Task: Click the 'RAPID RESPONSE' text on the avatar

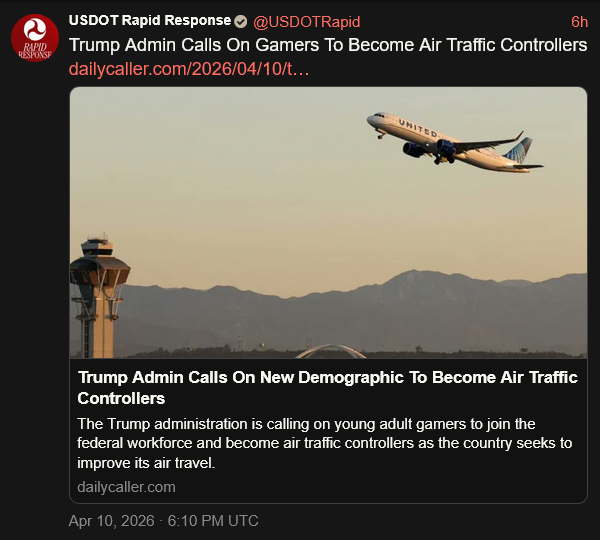Action: tap(35, 51)
